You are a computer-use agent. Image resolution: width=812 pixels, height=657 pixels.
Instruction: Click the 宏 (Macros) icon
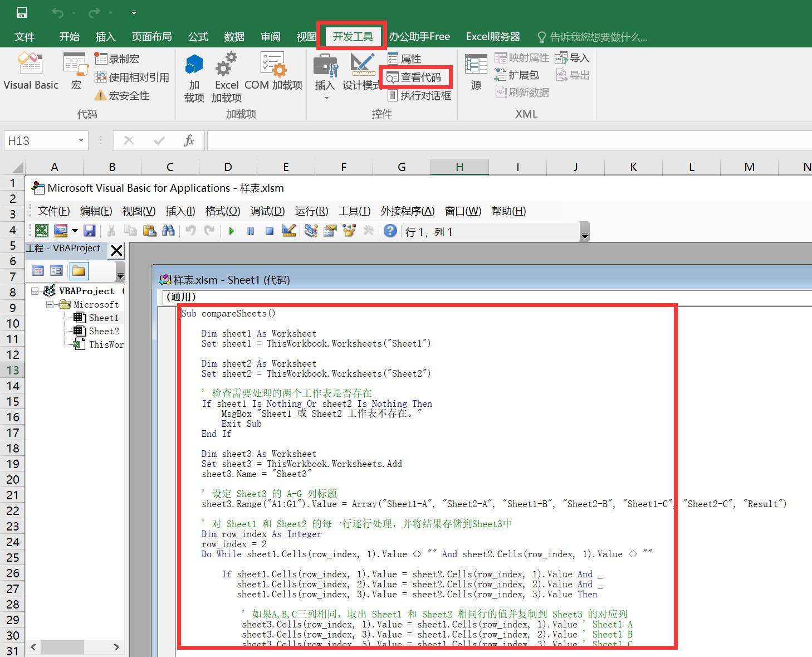pyautogui.click(x=76, y=71)
